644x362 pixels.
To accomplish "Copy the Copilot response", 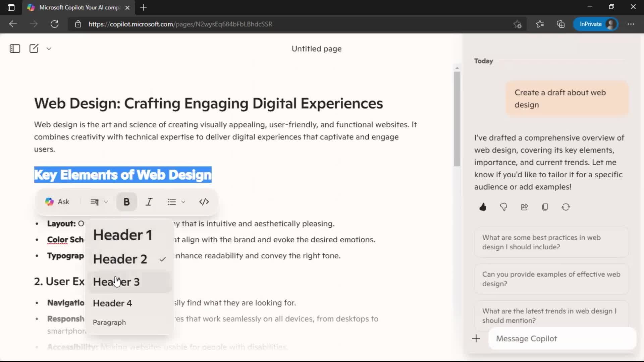I will point(545,207).
